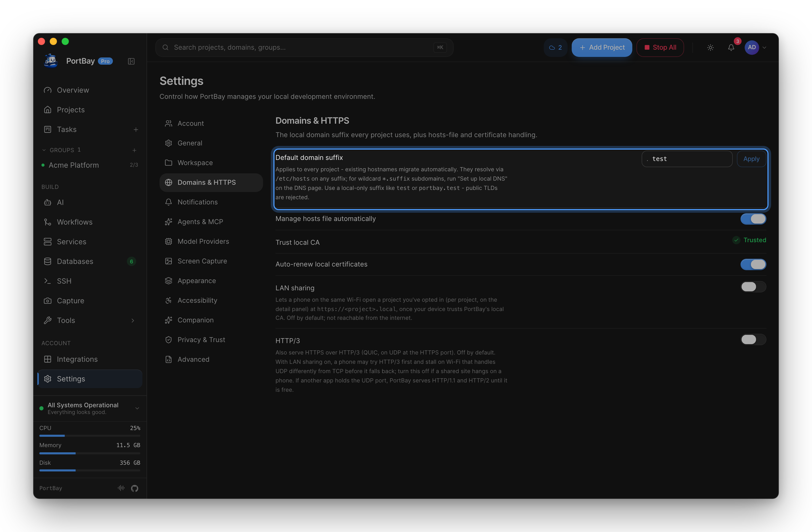Disable Manage hosts file automatically

point(753,219)
